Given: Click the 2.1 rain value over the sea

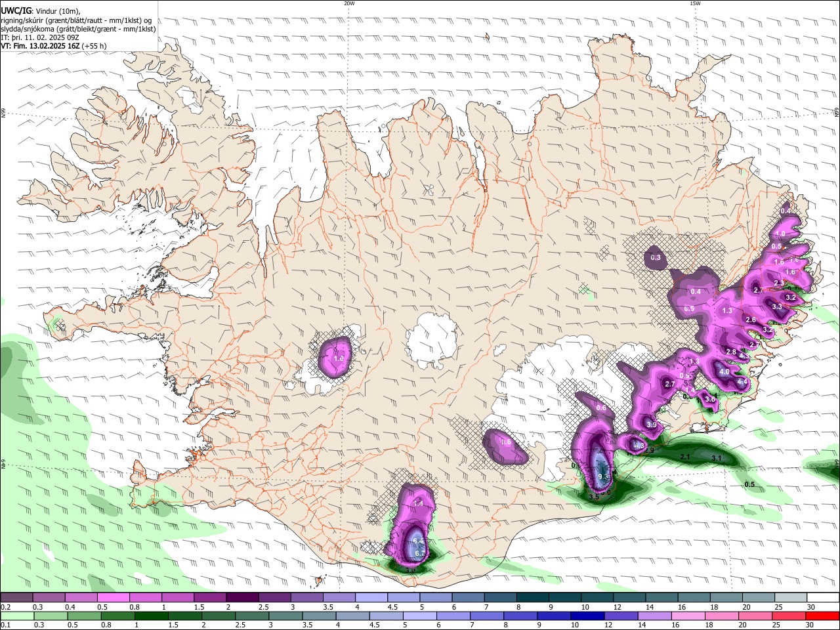Looking at the screenshot, I should click(685, 457).
